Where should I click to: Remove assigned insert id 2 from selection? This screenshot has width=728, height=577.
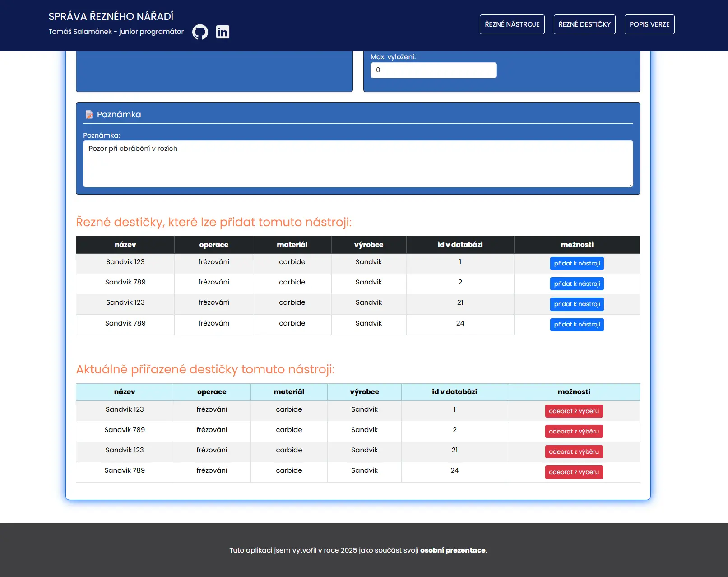click(574, 432)
